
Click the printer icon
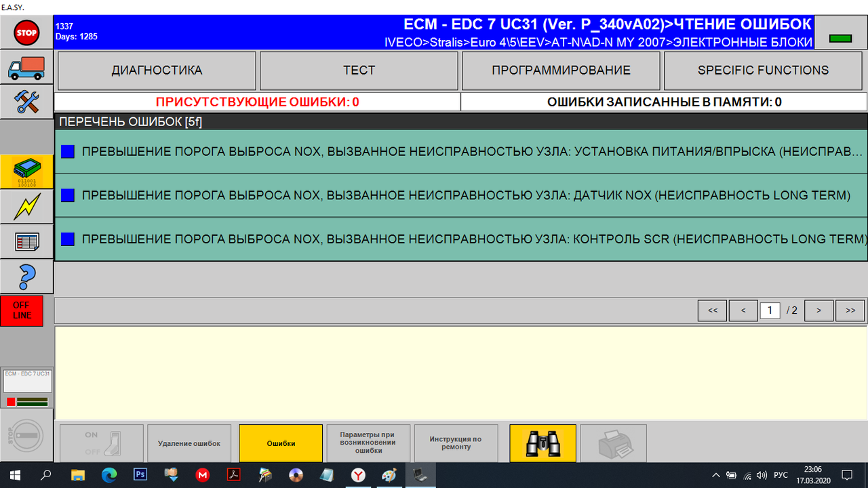(x=613, y=443)
